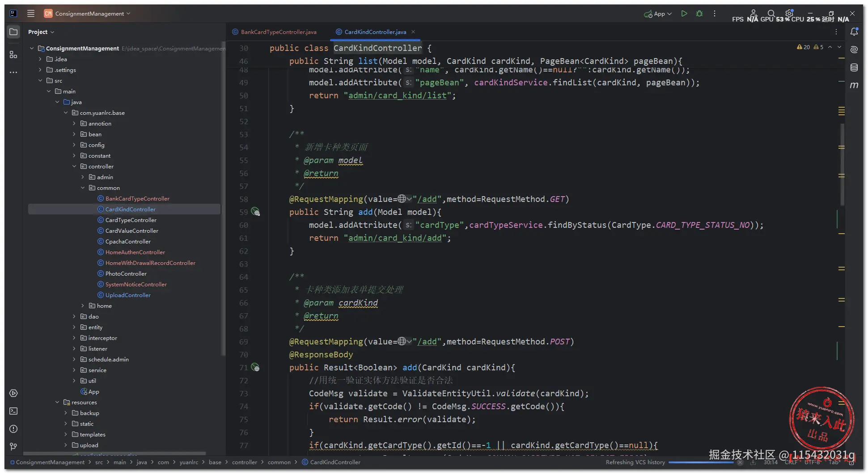The height and width of the screenshot is (474, 868).
Task: Click the 20 warnings indicator
Action: tap(803, 47)
